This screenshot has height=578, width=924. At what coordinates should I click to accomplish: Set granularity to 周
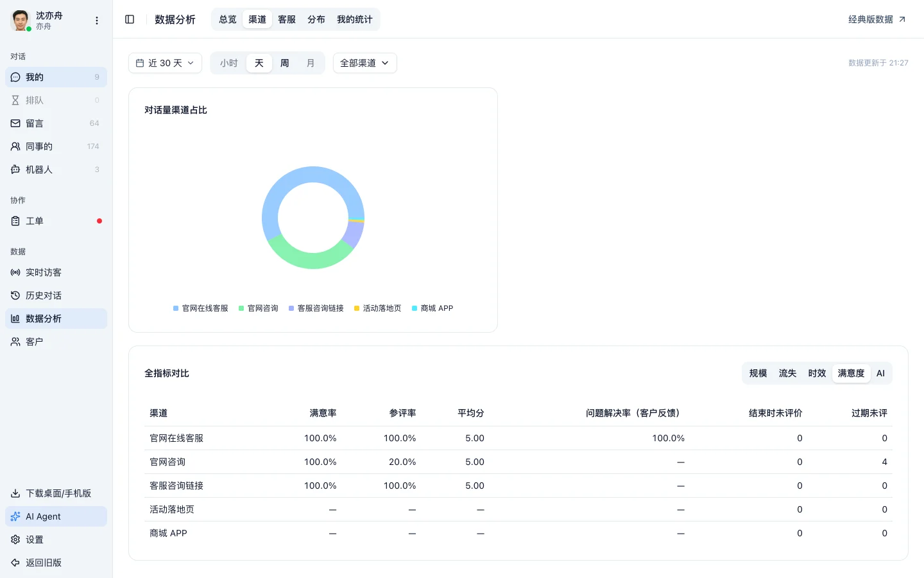285,63
